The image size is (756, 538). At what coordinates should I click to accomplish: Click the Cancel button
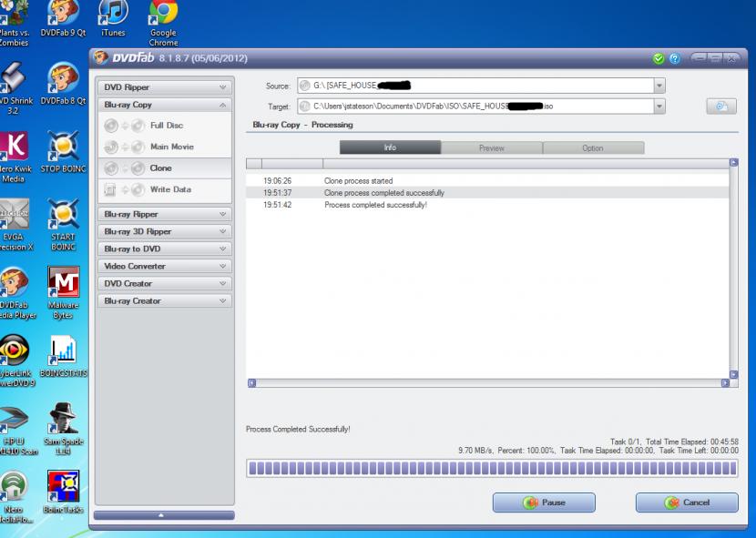coord(687,502)
